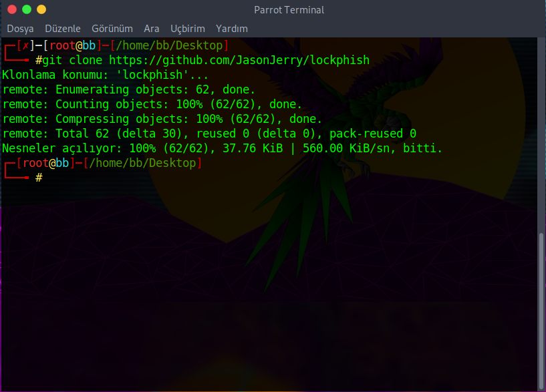Click the first '/home/bb/Desktop' prompt path
Image resolution: width=546 pixels, height=392 pixels.
pyautogui.click(x=169, y=45)
